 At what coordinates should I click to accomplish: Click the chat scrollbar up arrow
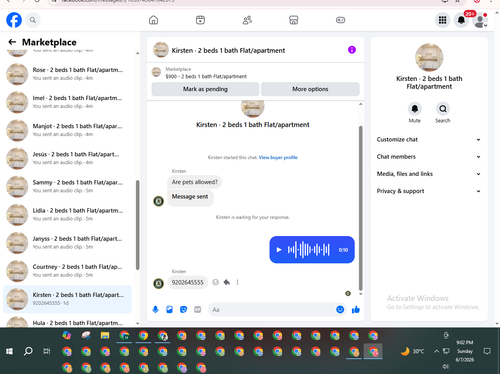[x=360, y=104]
